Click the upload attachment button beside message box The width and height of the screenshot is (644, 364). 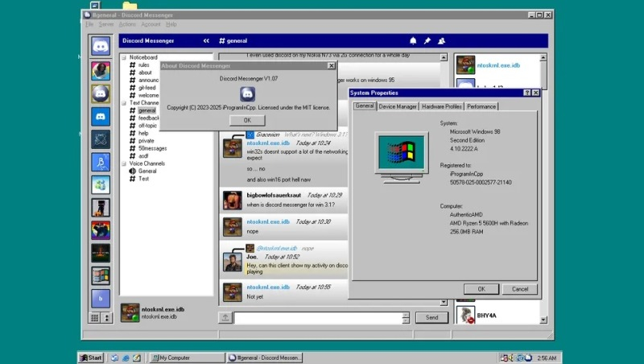point(225,317)
